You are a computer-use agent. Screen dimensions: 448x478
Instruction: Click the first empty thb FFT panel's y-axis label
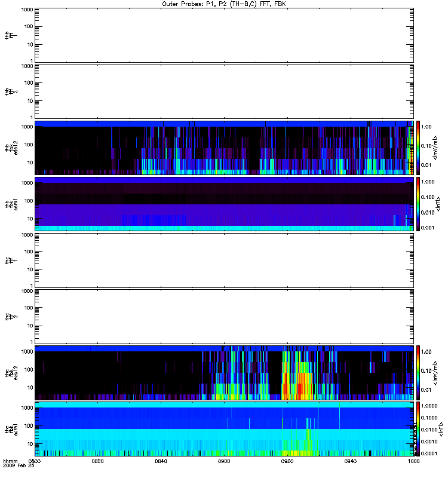pyautogui.click(x=11, y=35)
